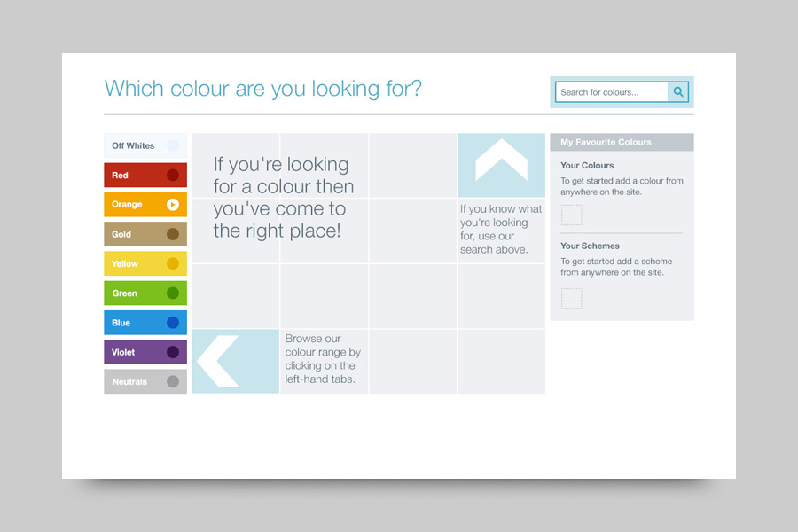Click the dark red circle swatch
The height and width of the screenshot is (532, 798).
[x=173, y=176]
